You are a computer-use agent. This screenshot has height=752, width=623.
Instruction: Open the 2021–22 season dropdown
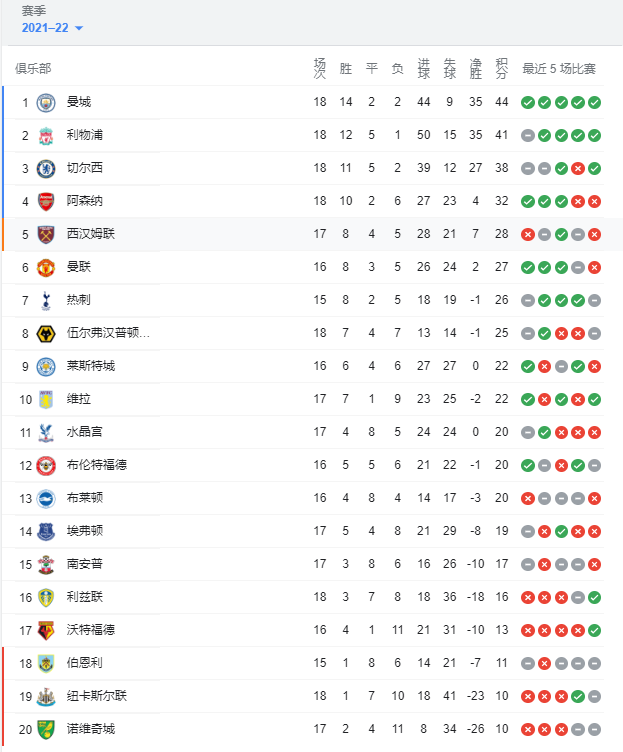[x=52, y=28]
